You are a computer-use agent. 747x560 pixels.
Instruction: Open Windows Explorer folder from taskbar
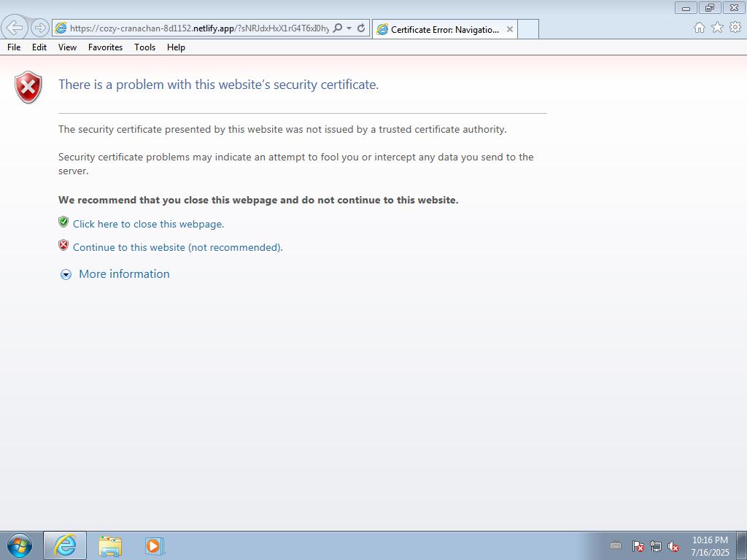(111, 545)
